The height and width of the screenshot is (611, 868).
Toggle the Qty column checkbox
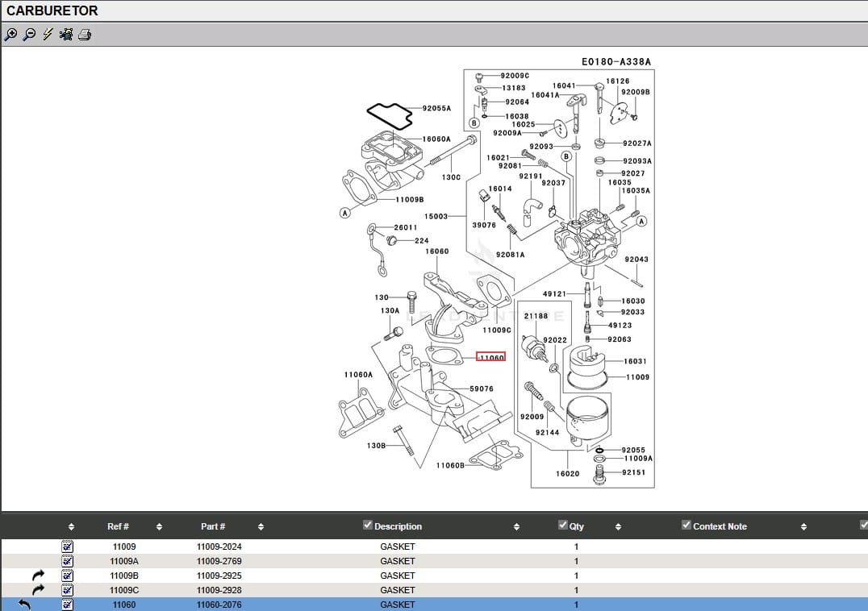(x=563, y=526)
